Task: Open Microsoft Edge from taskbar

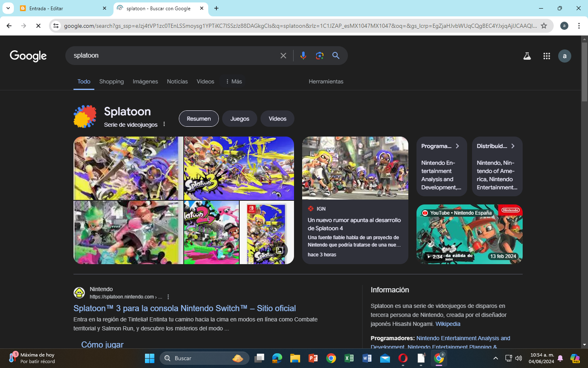Action: coord(277,358)
